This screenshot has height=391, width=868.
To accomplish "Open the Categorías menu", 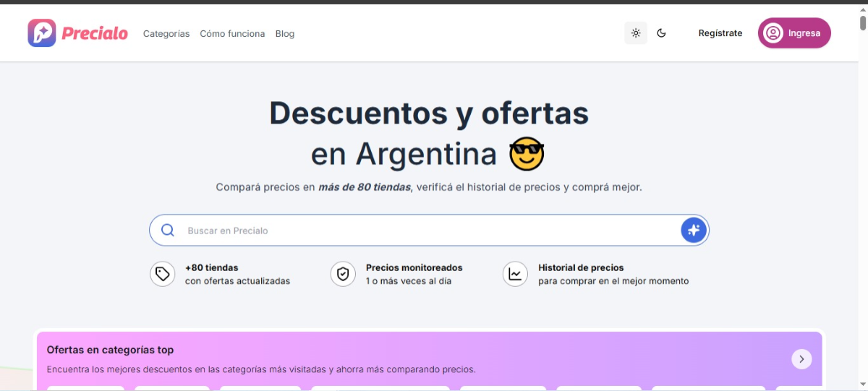I will point(166,34).
